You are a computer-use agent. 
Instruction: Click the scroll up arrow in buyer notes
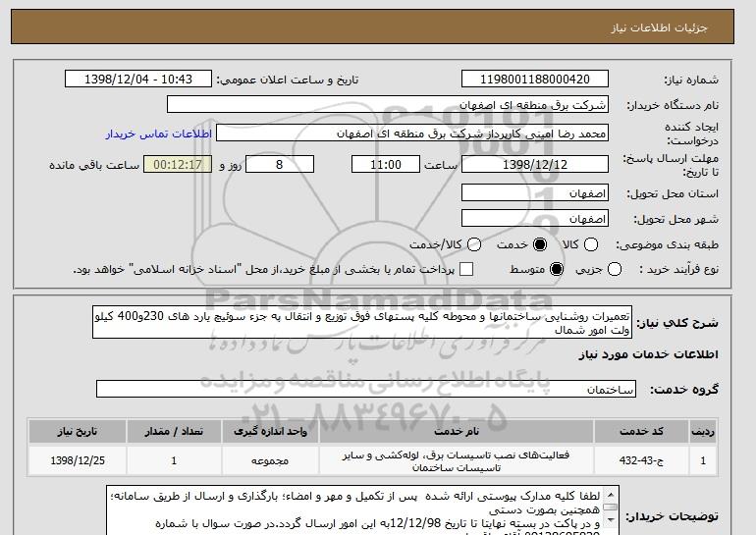611,495
